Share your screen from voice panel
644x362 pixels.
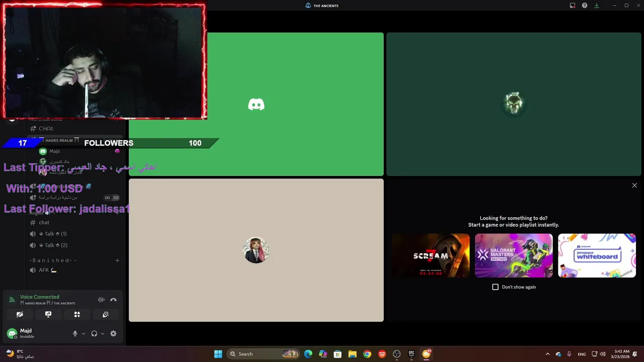[x=48, y=314]
